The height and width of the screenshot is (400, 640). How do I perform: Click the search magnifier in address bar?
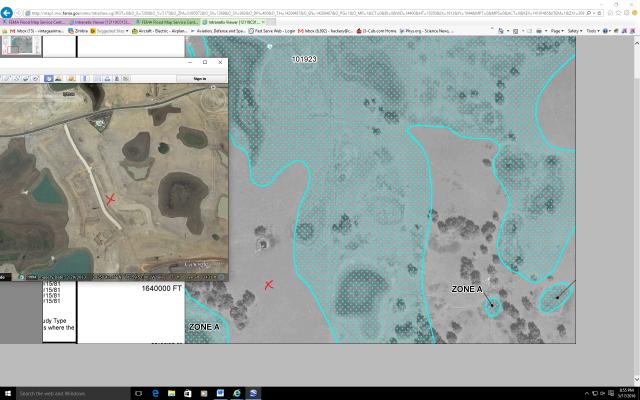[x=589, y=13]
